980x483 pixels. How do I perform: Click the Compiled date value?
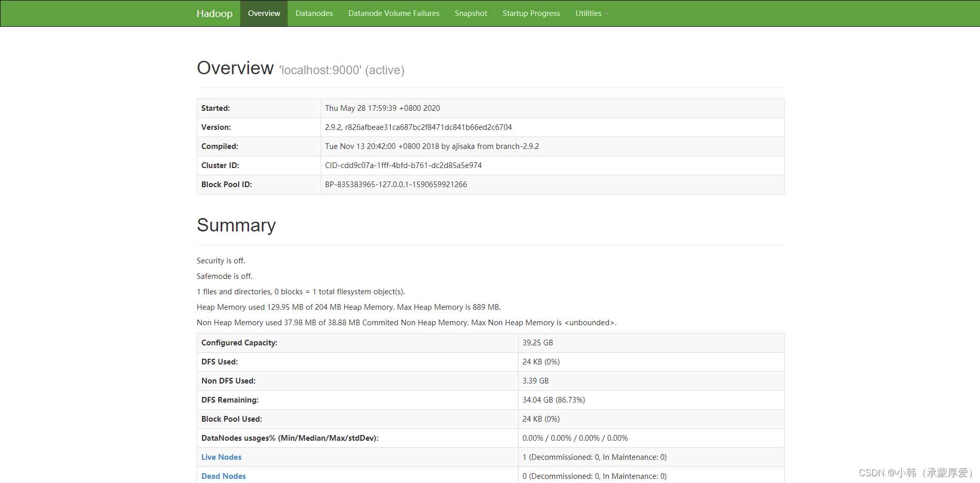click(x=431, y=146)
